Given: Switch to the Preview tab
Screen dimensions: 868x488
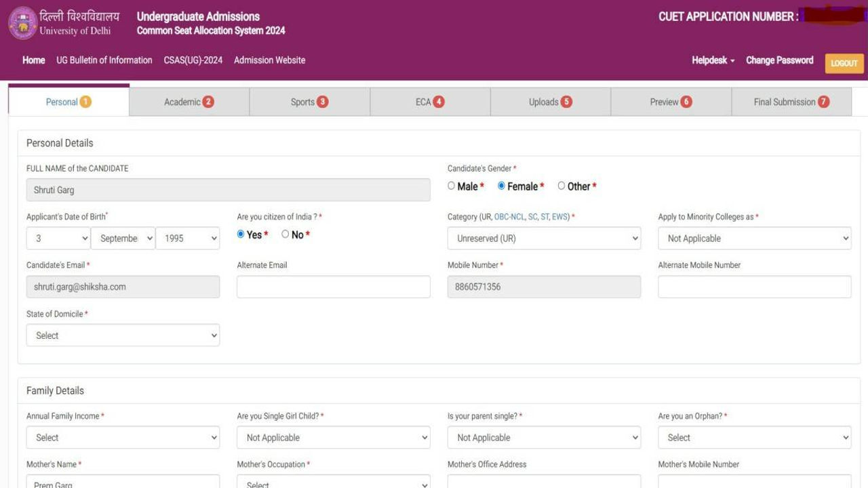Looking at the screenshot, I should (x=670, y=101).
